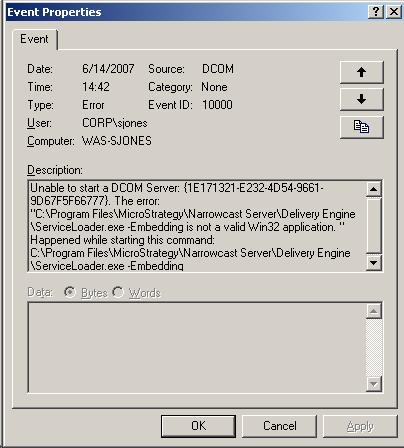Screen dimensions: 404x448
Task: Copy event details to clipboard icon
Action: (362, 127)
